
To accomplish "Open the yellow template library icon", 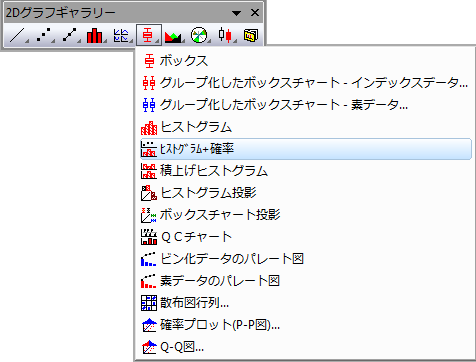I will 250,35.
